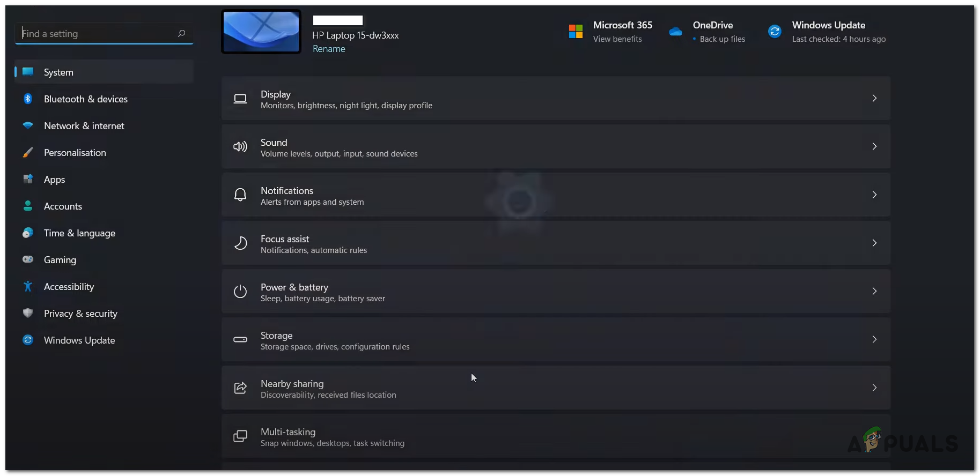Click the OneDrive cloud icon
Image resolution: width=980 pixels, height=476 pixels.
point(675,32)
